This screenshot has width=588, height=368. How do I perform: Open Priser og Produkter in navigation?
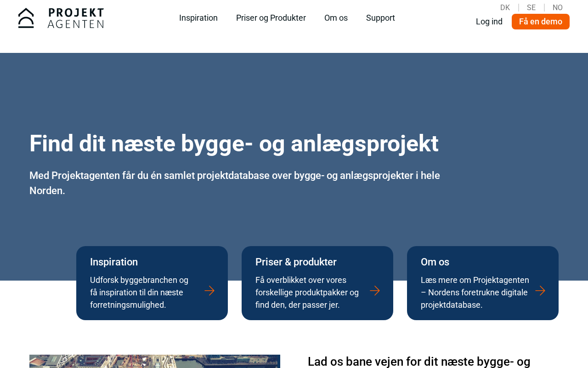tap(271, 18)
